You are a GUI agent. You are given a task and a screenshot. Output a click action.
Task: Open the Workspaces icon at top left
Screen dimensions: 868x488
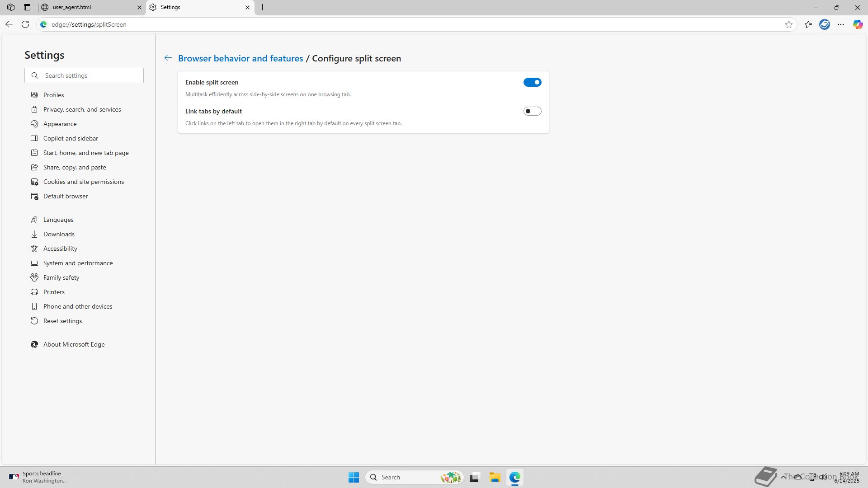tap(11, 7)
